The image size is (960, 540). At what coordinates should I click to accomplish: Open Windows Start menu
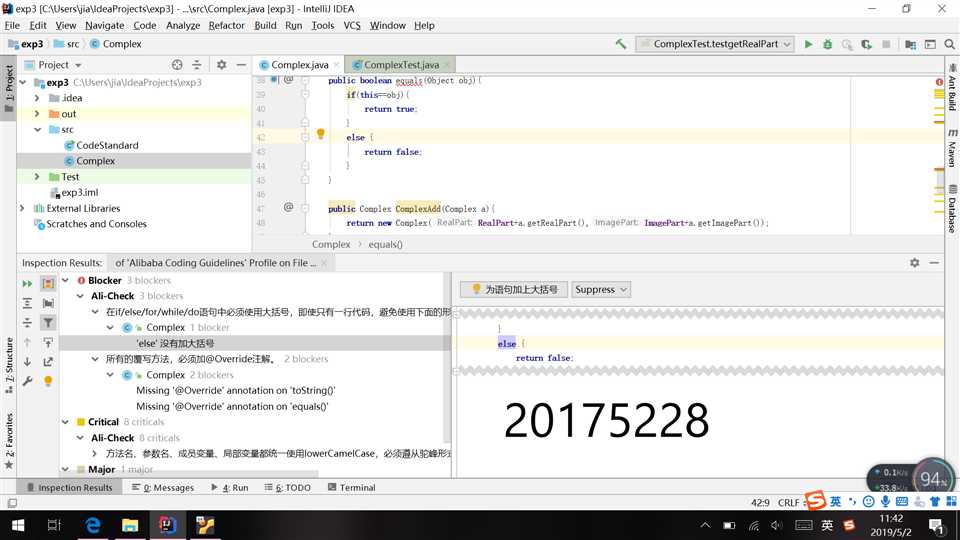coord(17,525)
